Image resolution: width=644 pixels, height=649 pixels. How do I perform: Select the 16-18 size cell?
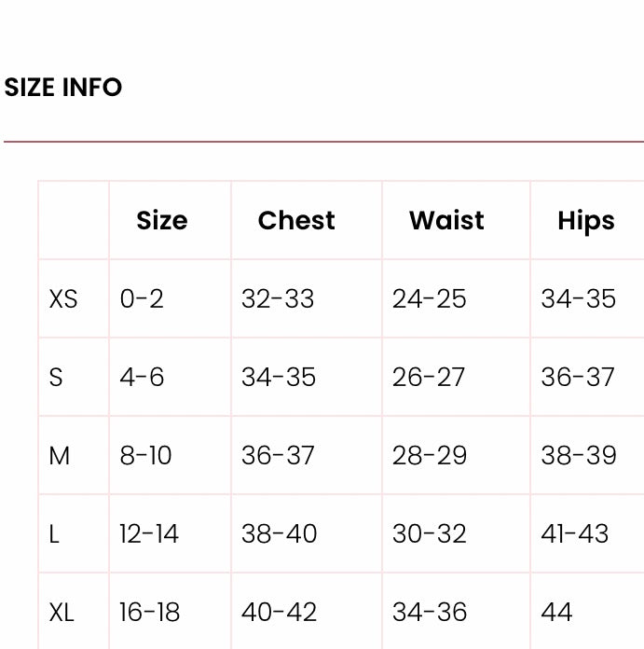(149, 613)
